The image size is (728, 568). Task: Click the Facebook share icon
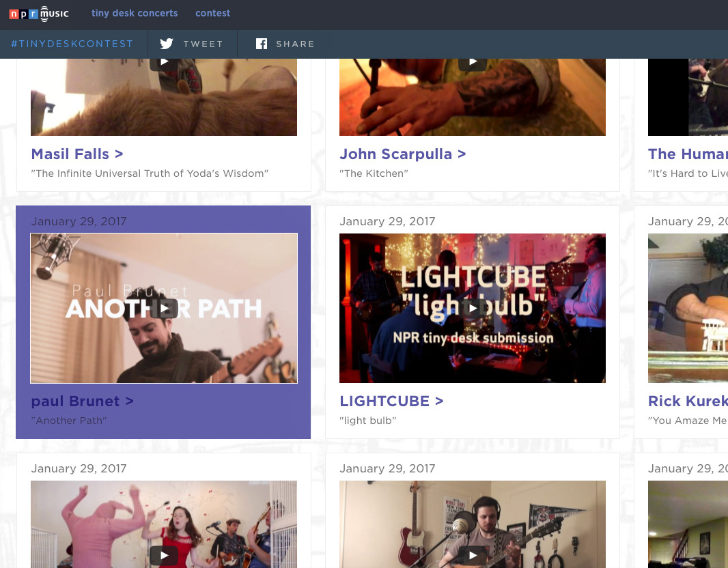pyautogui.click(x=262, y=44)
